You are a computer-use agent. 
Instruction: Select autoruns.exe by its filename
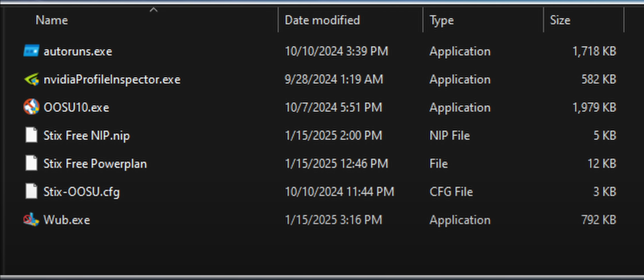(78, 51)
